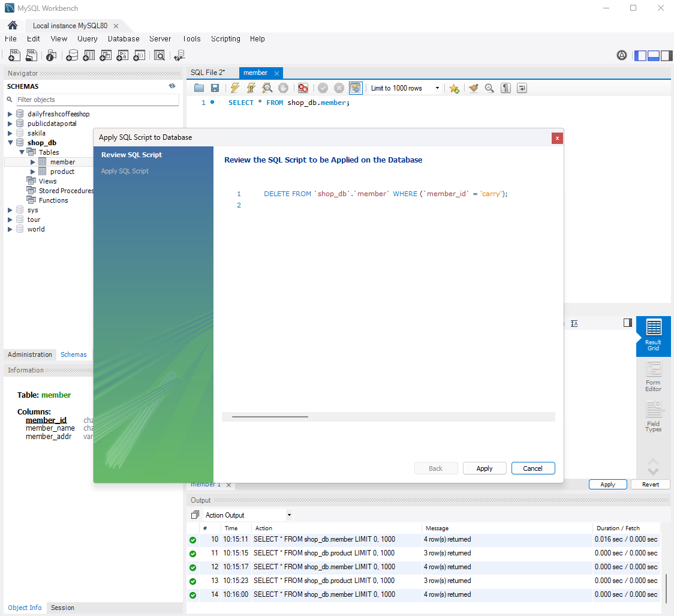
Task: Open the Form Editor view
Action: [654, 376]
